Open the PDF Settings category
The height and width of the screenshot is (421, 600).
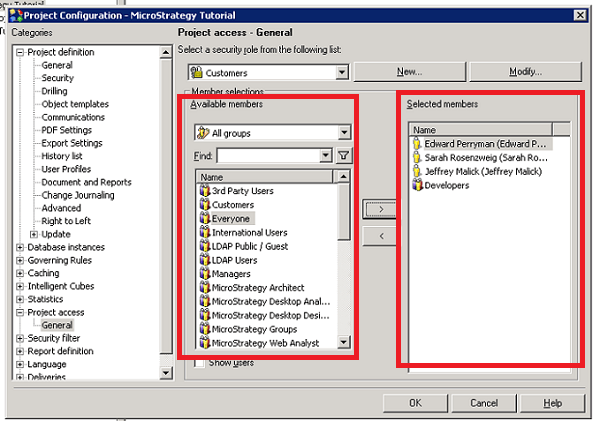67,130
